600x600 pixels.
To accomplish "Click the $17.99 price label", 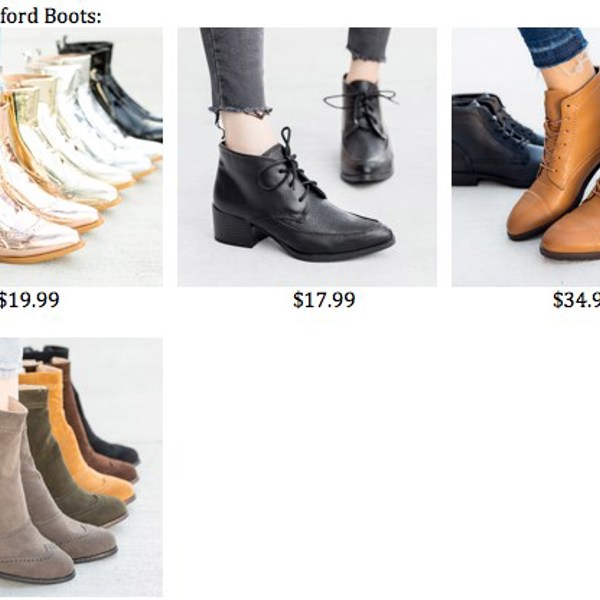I will 324,300.
